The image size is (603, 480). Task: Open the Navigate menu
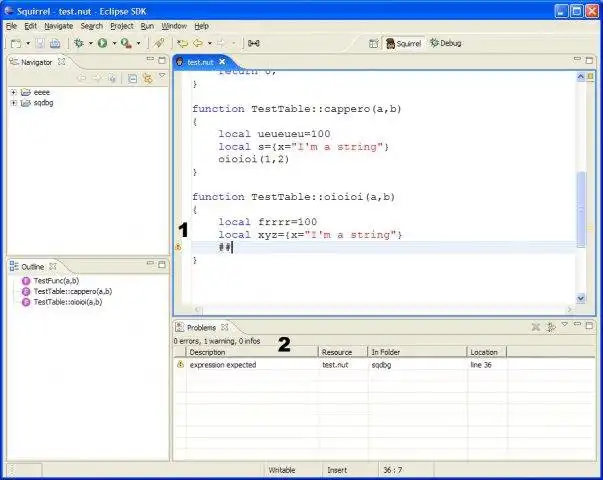58,26
